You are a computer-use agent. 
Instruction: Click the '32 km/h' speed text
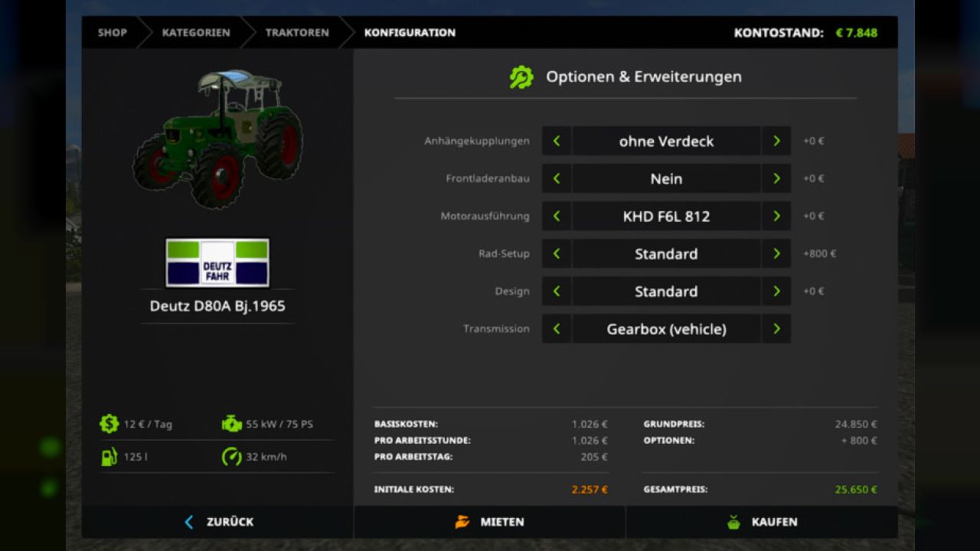[266, 457]
